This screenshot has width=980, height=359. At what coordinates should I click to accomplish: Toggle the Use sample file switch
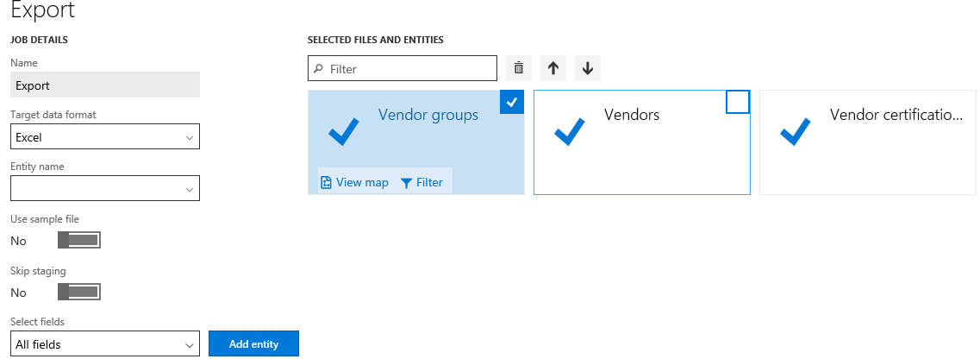pyautogui.click(x=78, y=240)
